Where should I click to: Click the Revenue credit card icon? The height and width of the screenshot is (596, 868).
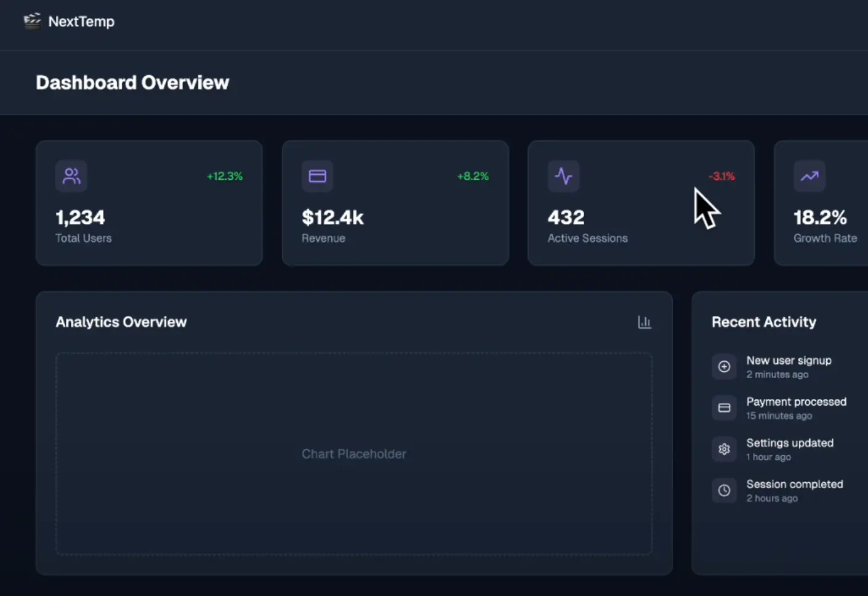[x=318, y=176]
